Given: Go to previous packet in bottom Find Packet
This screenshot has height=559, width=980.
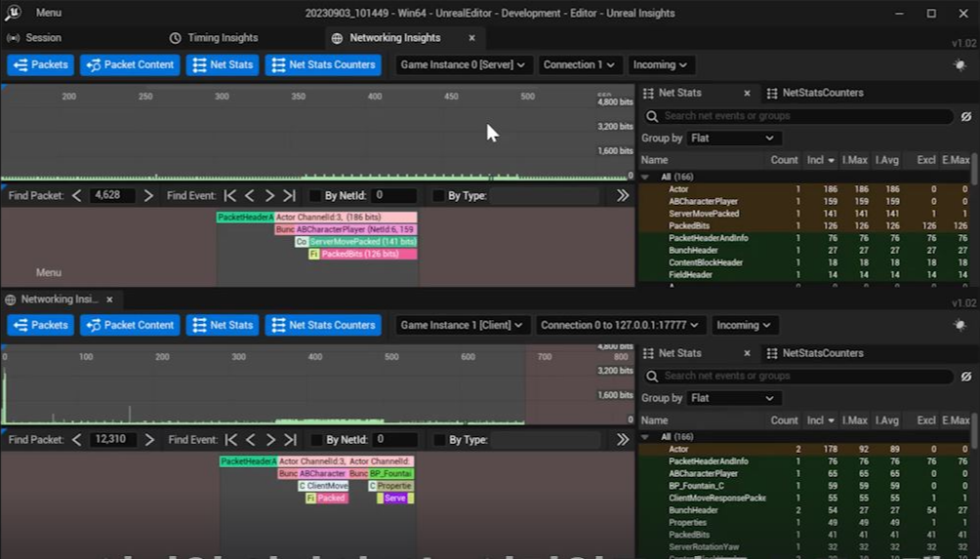Looking at the screenshot, I should tap(76, 440).
